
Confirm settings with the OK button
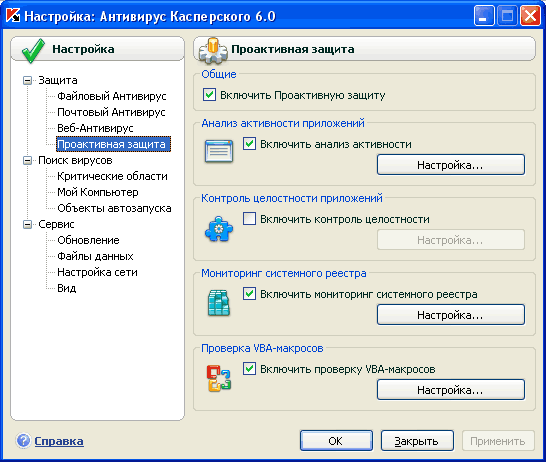pos(336,441)
